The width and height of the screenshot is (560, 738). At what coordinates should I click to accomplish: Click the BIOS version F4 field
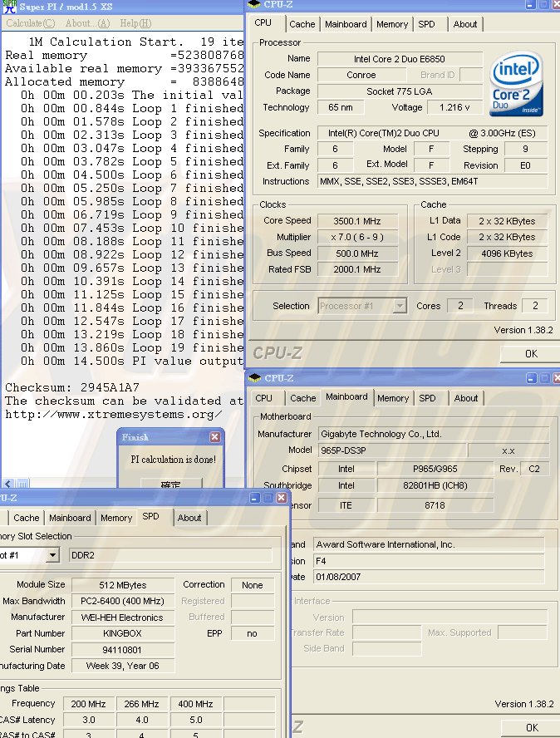pyautogui.click(x=429, y=561)
